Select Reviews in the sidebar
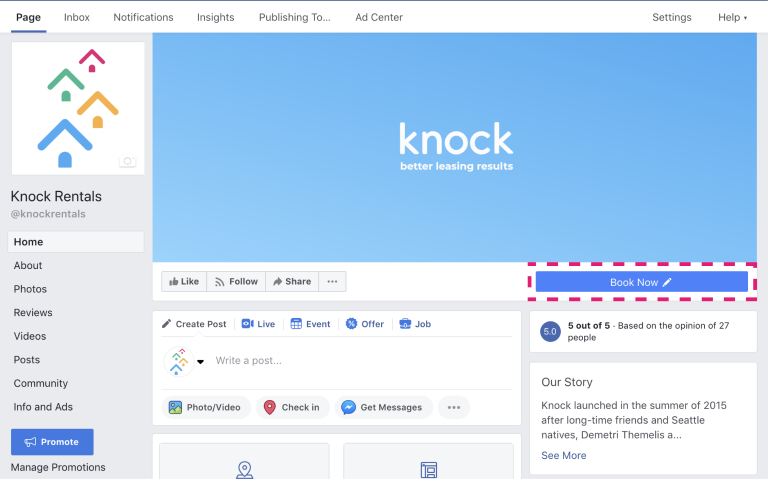 [x=33, y=312]
